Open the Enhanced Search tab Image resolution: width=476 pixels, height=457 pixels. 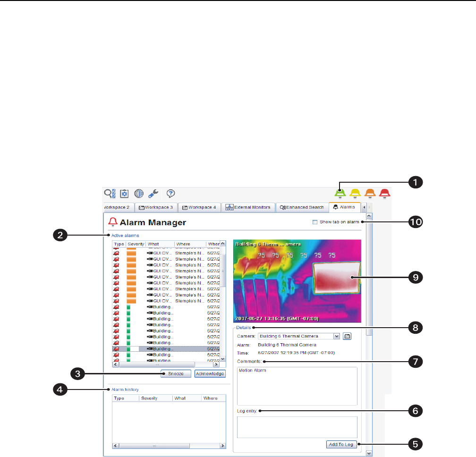tap(302, 207)
